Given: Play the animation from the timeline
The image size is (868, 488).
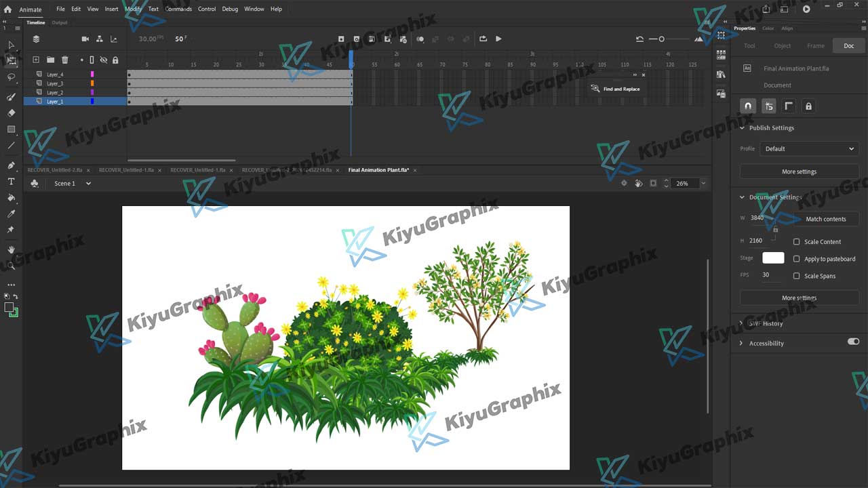Looking at the screenshot, I should pyautogui.click(x=498, y=39).
